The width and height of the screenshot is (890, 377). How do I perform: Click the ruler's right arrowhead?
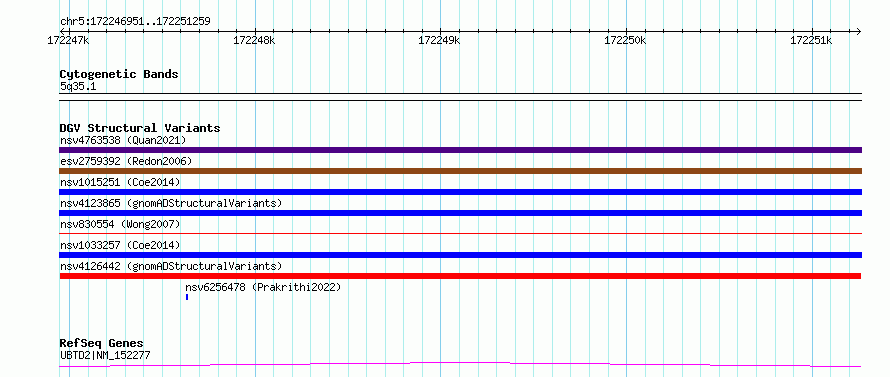point(859,31)
